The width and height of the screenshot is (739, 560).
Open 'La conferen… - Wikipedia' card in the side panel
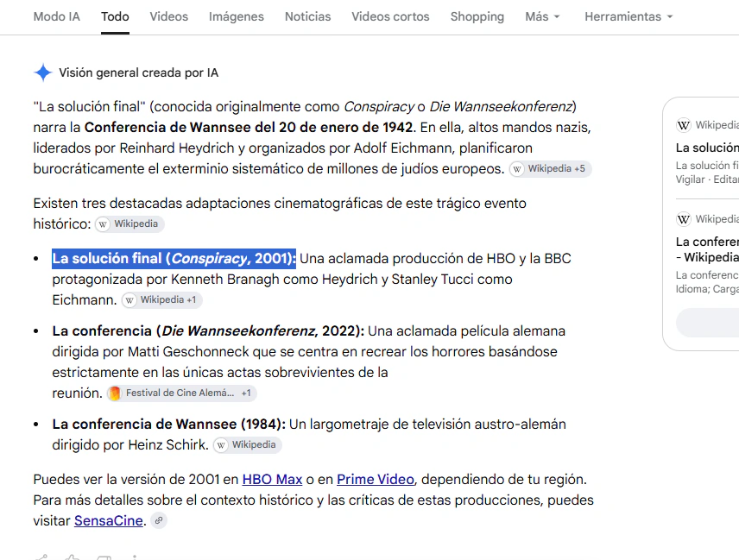point(707,253)
